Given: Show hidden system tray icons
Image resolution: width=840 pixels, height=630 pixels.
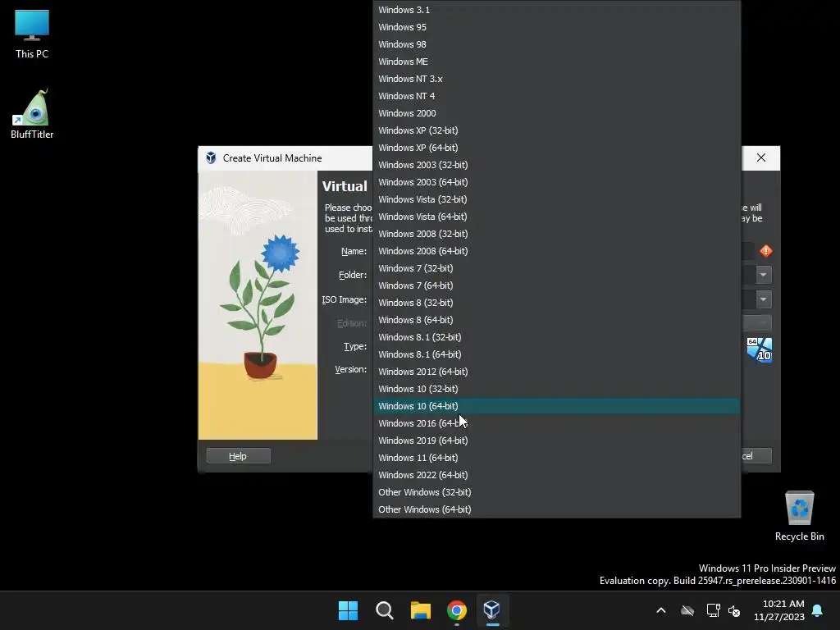Looking at the screenshot, I should point(661,610).
